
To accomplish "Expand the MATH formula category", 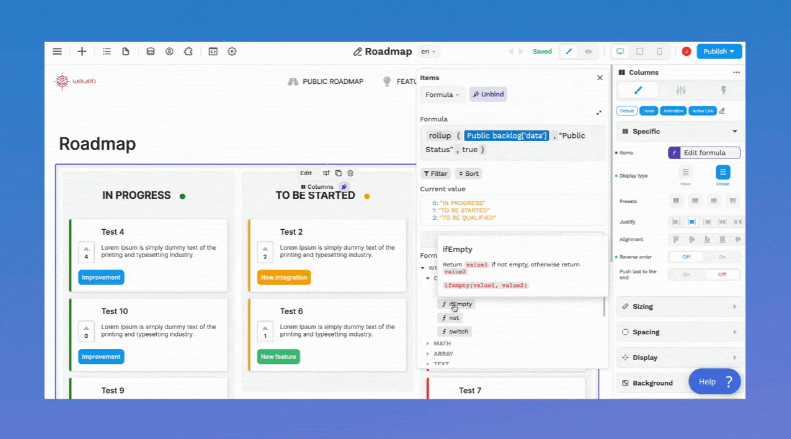I will [x=441, y=343].
